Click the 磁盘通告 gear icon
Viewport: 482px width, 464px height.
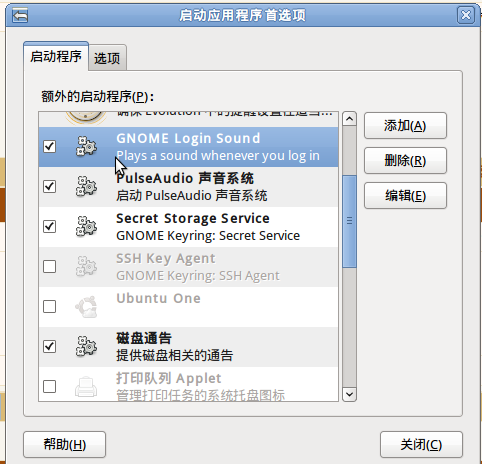click(86, 346)
